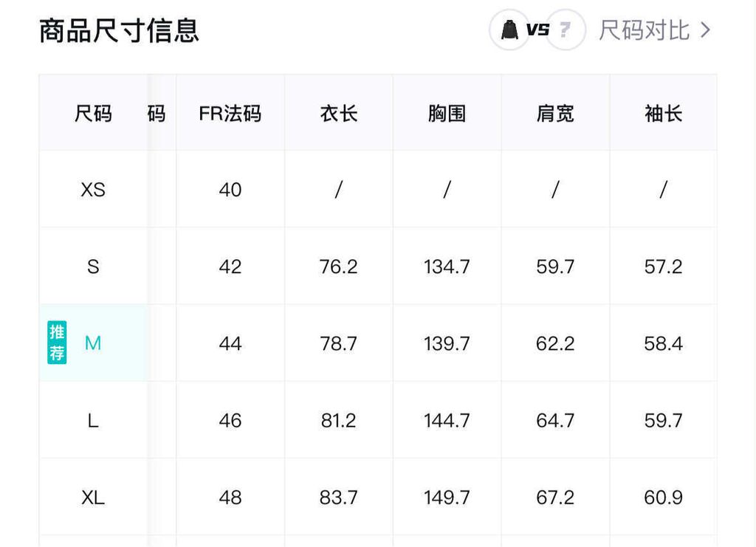The height and width of the screenshot is (547, 756).
Task: Open the 尺码对比 size comparison link
Action: pyautogui.click(x=644, y=30)
